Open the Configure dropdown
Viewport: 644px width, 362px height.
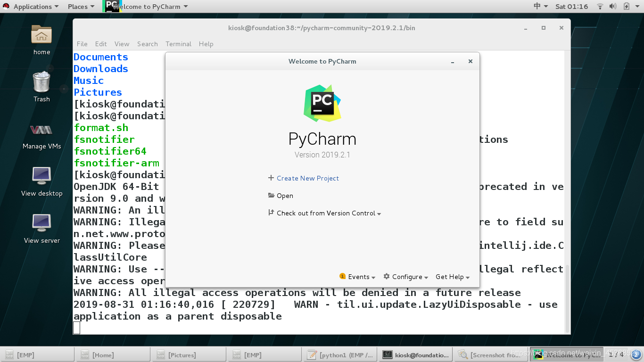click(410, 277)
